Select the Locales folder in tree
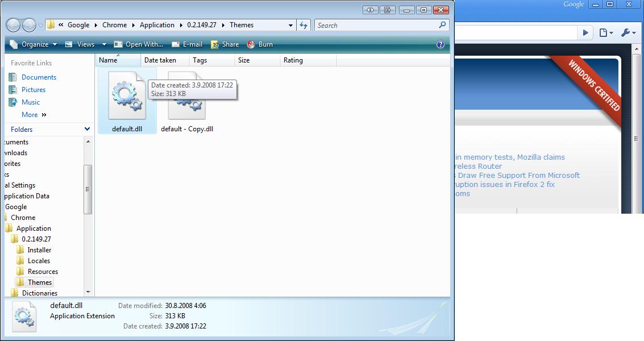Image resolution: width=644 pixels, height=341 pixels. [x=39, y=261]
